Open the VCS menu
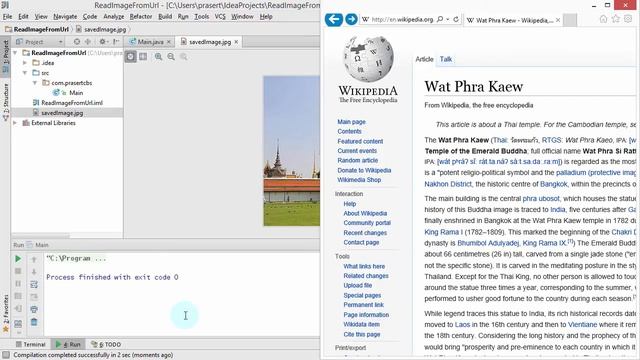Viewport: 640px width, 360px height. coord(220,16)
